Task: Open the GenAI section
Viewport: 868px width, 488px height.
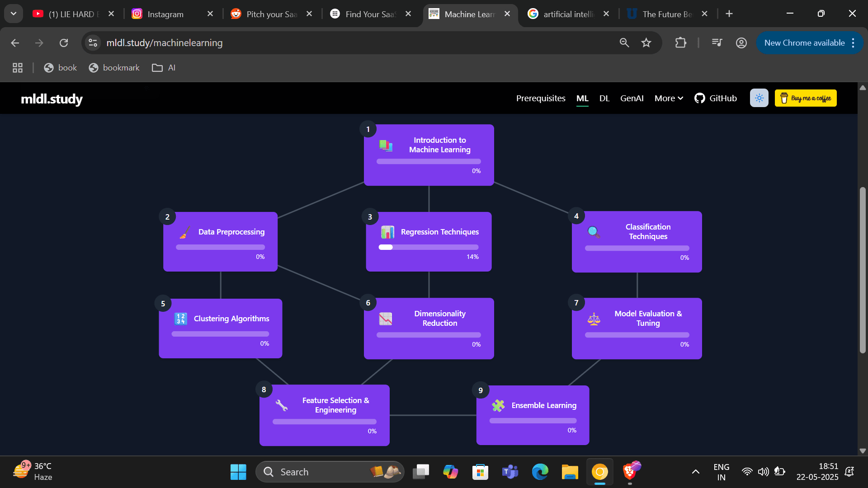Action: tap(632, 98)
